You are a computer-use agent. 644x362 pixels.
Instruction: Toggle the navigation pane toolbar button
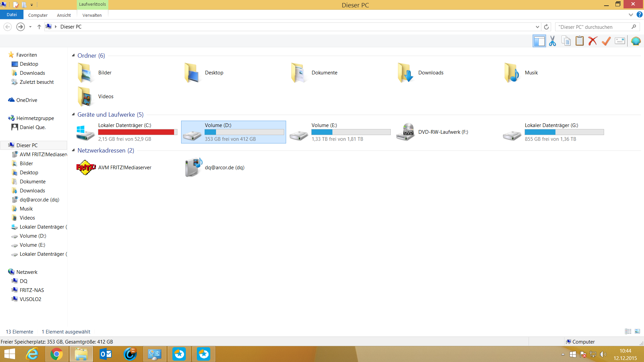coord(539,41)
